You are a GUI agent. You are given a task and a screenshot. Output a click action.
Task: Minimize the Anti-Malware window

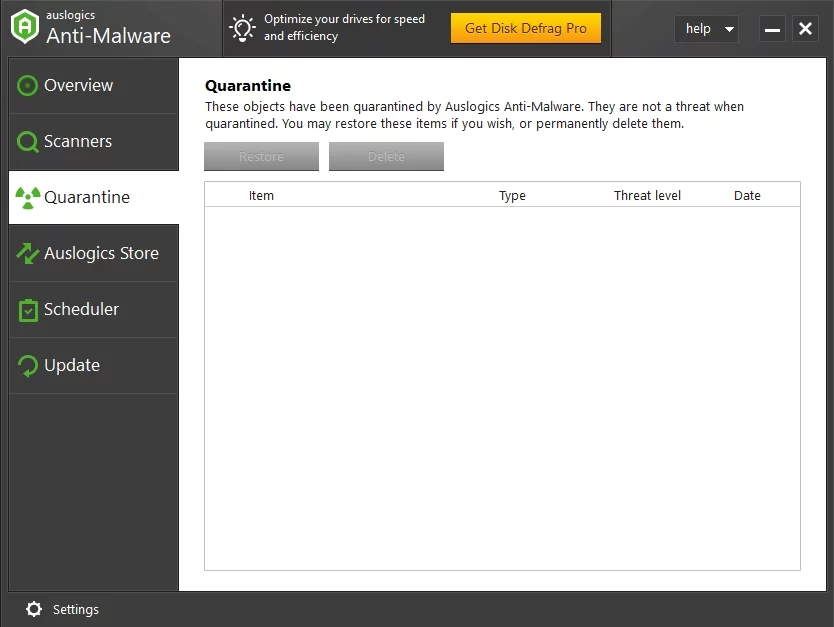(772, 29)
